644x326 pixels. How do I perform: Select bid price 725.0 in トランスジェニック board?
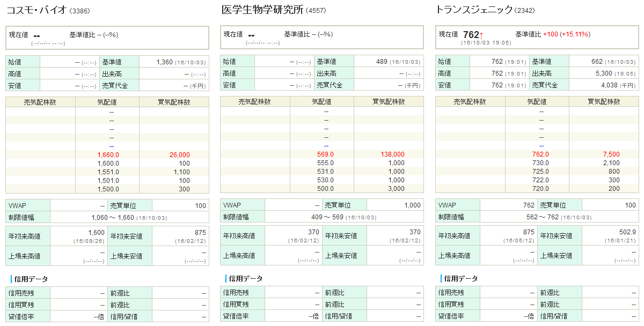tap(540, 172)
